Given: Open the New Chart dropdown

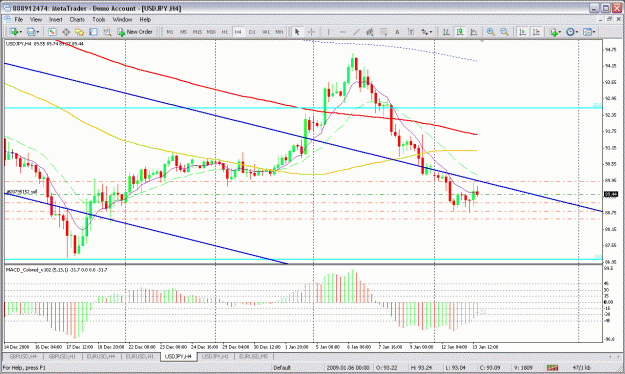Looking at the screenshot, I should pyautogui.click(x=16, y=32).
